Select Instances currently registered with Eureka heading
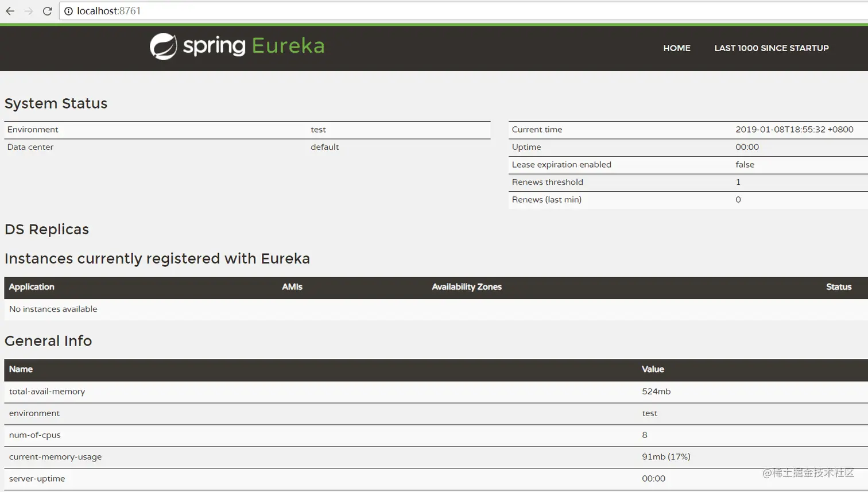This screenshot has height=492, width=868. click(x=157, y=259)
